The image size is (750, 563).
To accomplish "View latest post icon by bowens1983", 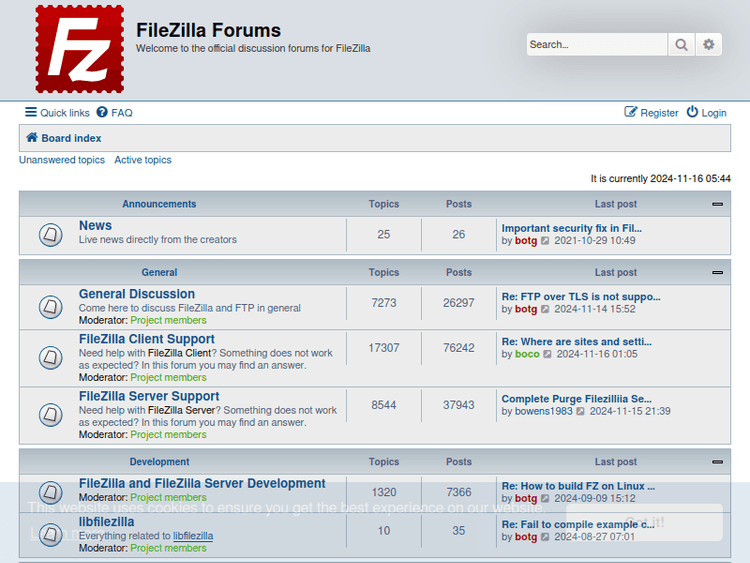I will (x=581, y=411).
